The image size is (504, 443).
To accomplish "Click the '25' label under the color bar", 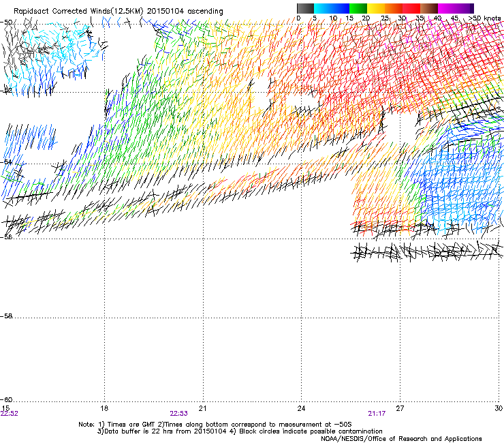I will click(x=385, y=18).
